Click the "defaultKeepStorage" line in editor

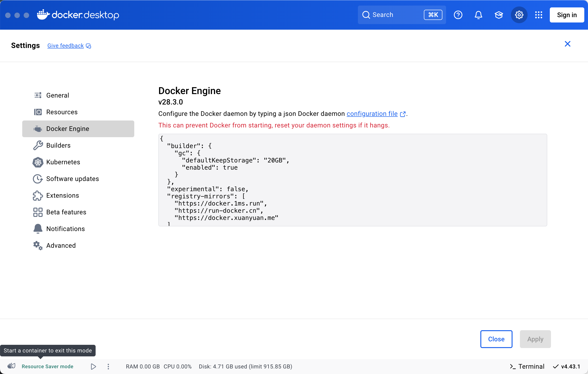[x=235, y=160]
